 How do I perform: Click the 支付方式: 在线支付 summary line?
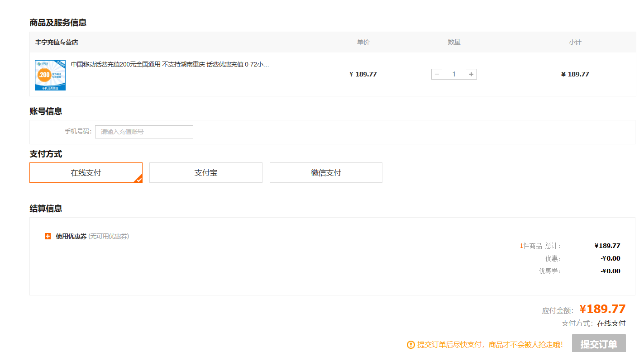[x=593, y=323]
